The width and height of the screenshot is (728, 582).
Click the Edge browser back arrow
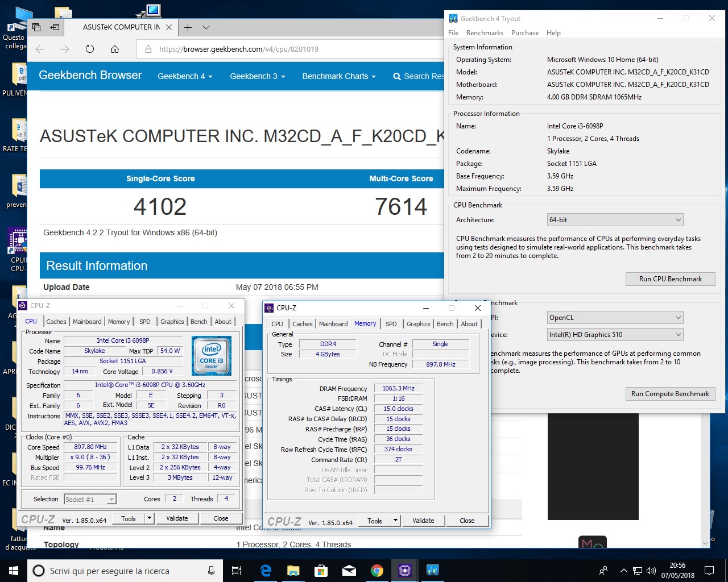pos(40,49)
